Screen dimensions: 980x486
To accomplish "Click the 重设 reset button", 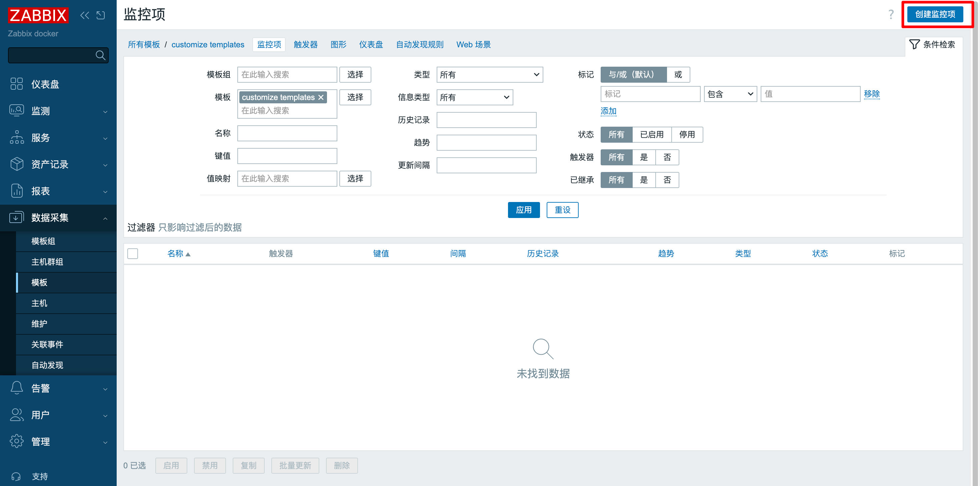I will (562, 210).
